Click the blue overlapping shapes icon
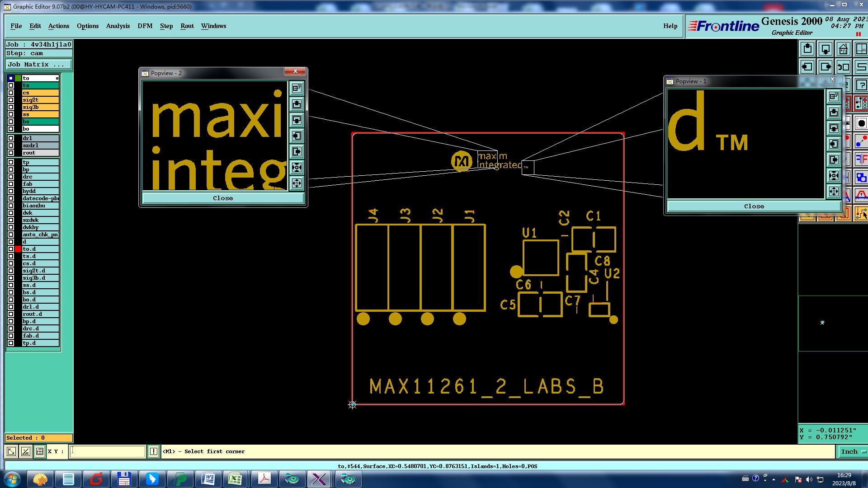The image size is (868, 488). pyautogui.click(x=862, y=178)
